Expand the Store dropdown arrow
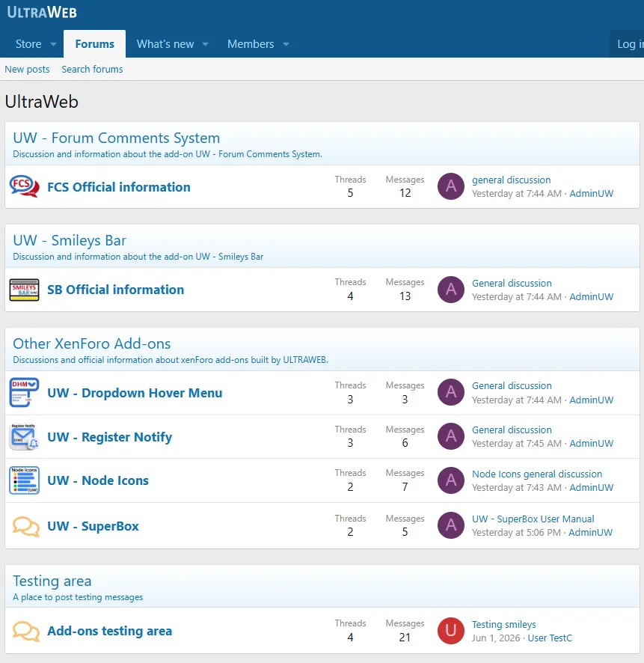This screenshot has height=663, width=644. pos(53,44)
